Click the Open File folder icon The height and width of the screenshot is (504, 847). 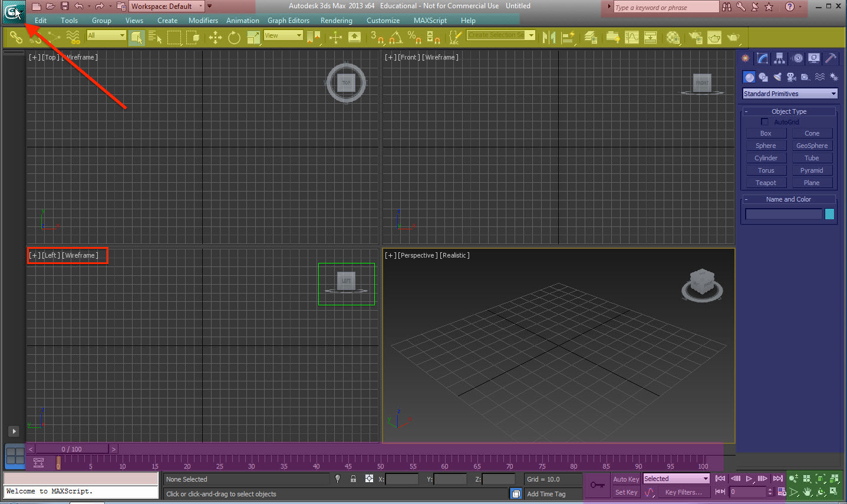pos(50,6)
